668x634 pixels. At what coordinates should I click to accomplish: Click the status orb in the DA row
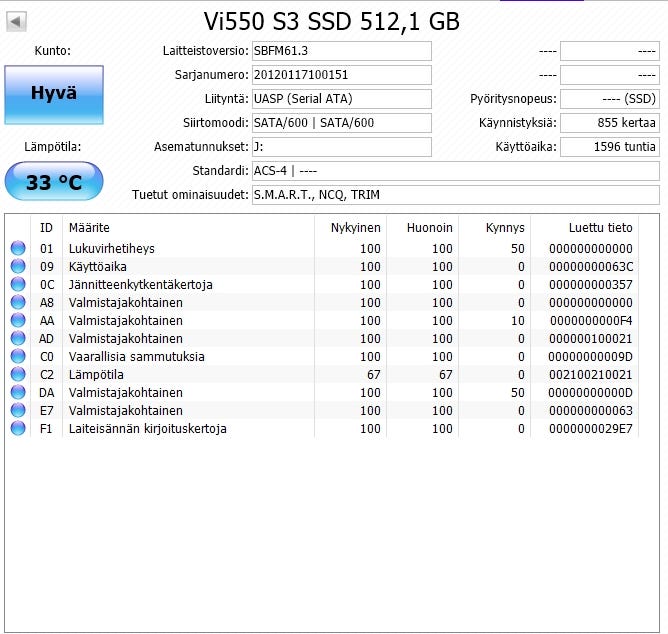(x=18, y=392)
